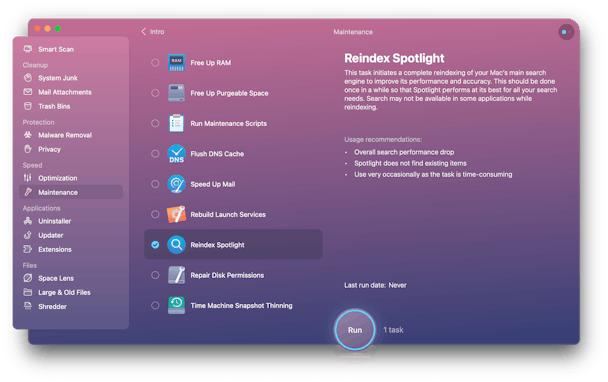Click the Privacy hand icon
The image size is (608, 382).
point(28,149)
